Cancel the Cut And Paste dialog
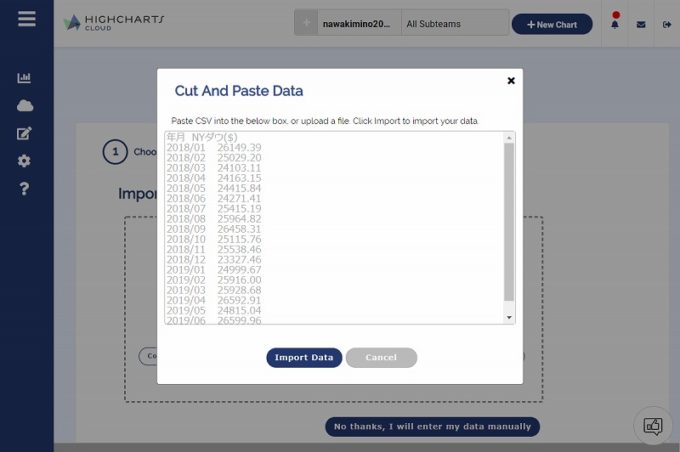 [x=381, y=357]
